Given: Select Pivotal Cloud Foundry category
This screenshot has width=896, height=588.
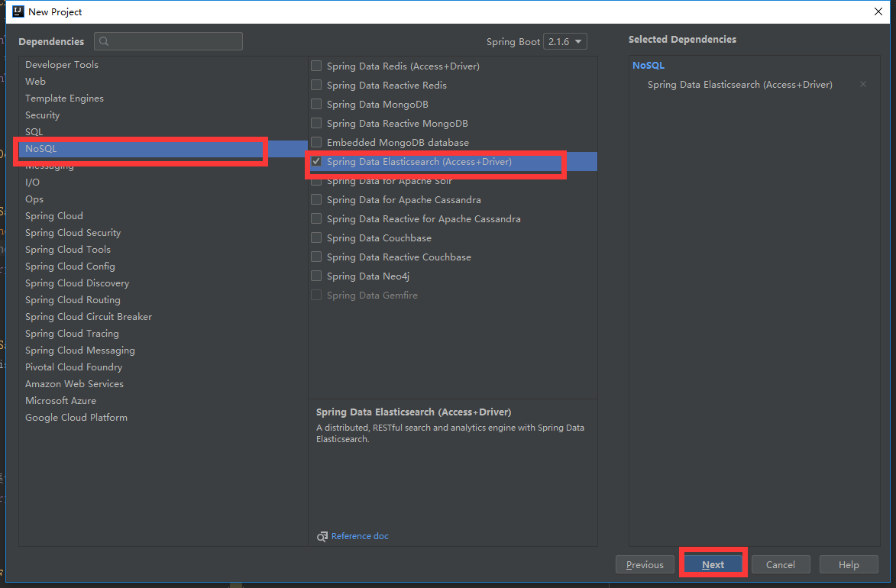Looking at the screenshot, I should coord(163,367).
